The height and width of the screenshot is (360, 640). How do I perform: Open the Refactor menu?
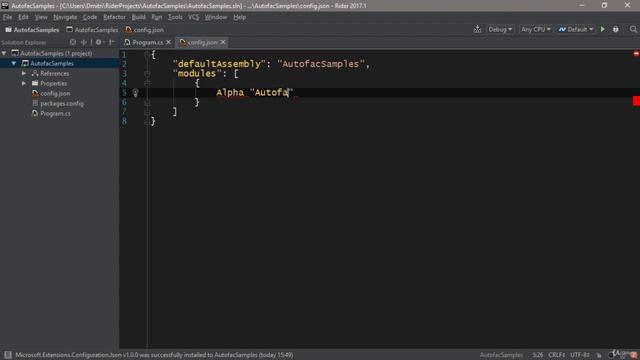[114, 17]
